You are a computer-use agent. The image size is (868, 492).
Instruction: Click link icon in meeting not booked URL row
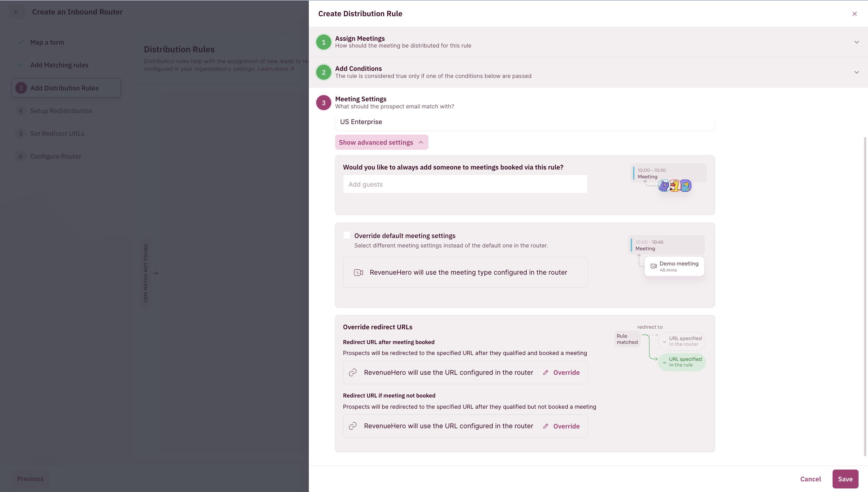click(x=353, y=426)
